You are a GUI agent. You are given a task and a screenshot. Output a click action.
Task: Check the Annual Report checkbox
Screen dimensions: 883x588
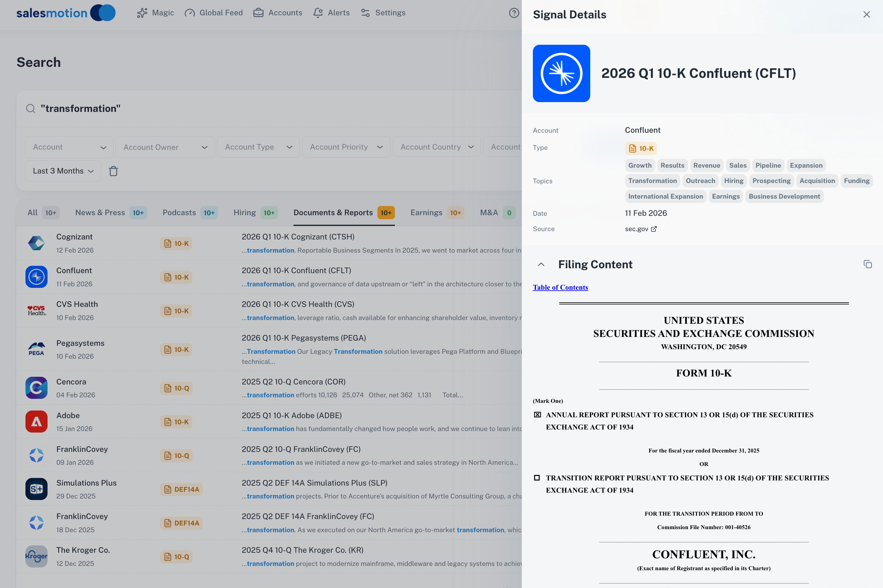tap(537, 415)
